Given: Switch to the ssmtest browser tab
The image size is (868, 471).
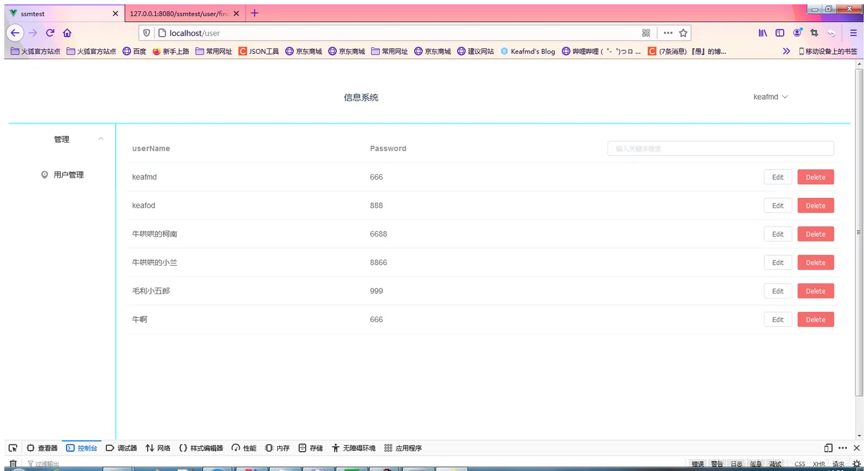Looking at the screenshot, I should 64,14.
